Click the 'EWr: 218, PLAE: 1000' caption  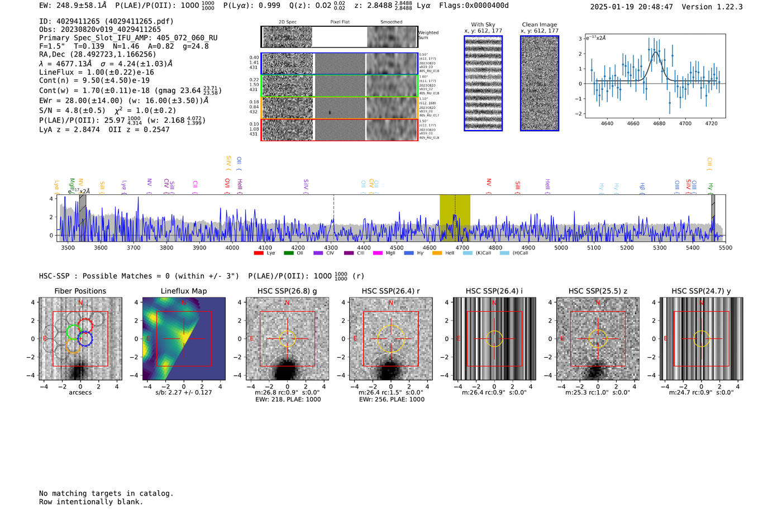pyautogui.click(x=288, y=399)
